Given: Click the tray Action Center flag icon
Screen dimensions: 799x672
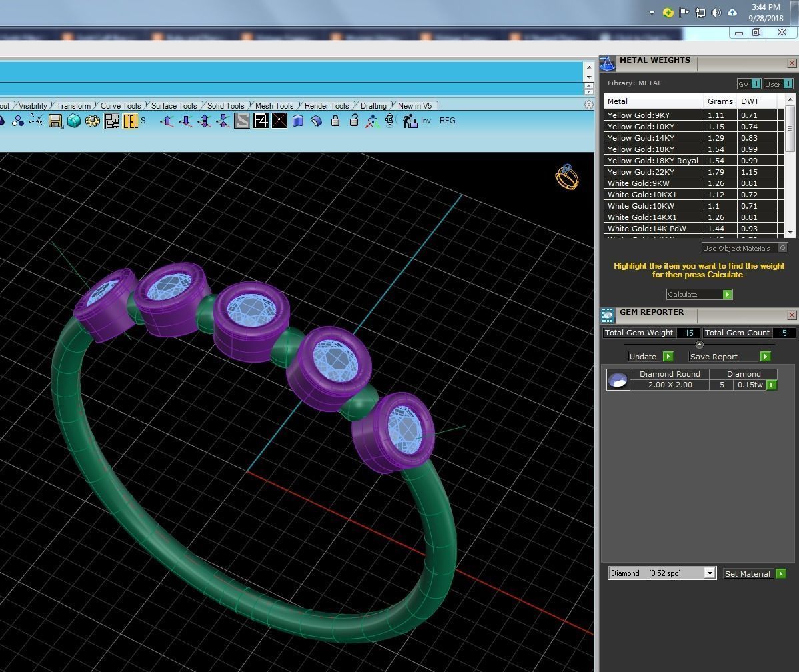Looking at the screenshot, I should pos(684,13).
